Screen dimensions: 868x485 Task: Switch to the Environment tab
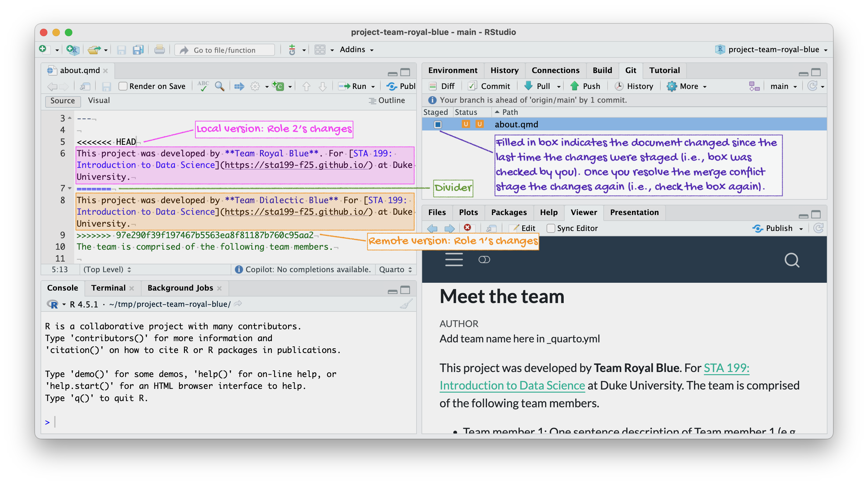tap(452, 70)
